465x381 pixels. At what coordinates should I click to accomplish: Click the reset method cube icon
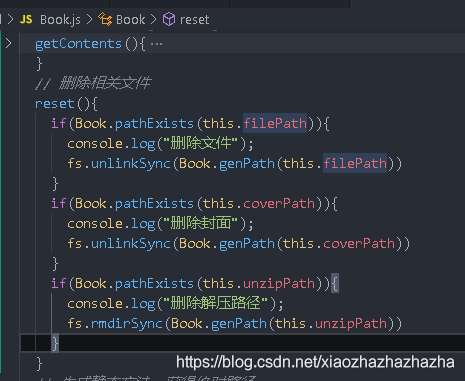coord(169,19)
